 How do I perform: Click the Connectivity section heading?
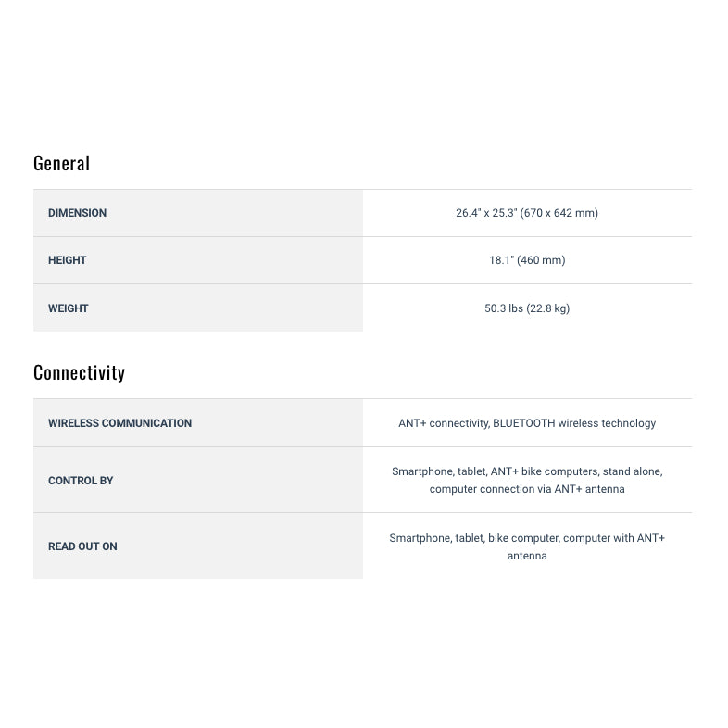click(x=79, y=372)
